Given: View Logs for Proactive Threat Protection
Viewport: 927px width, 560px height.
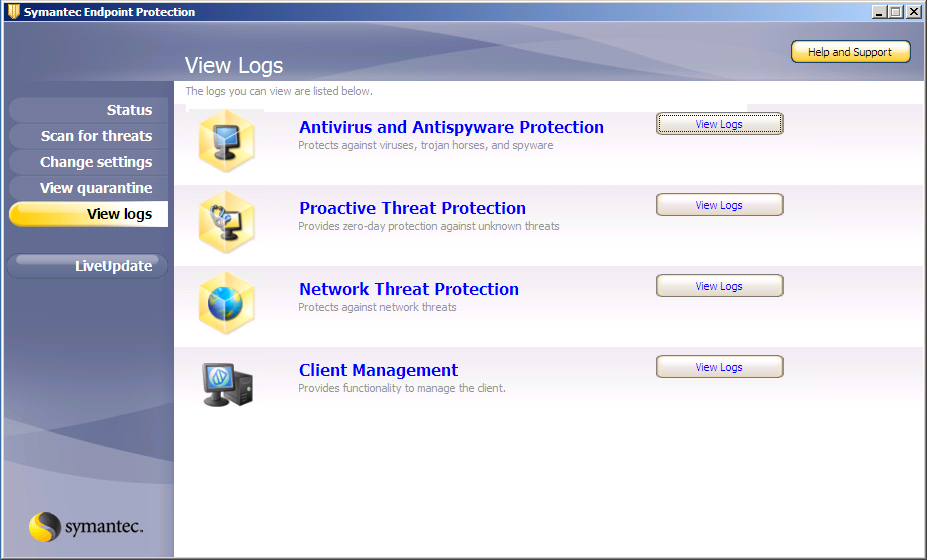Looking at the screenshot, I should [719, 205].
